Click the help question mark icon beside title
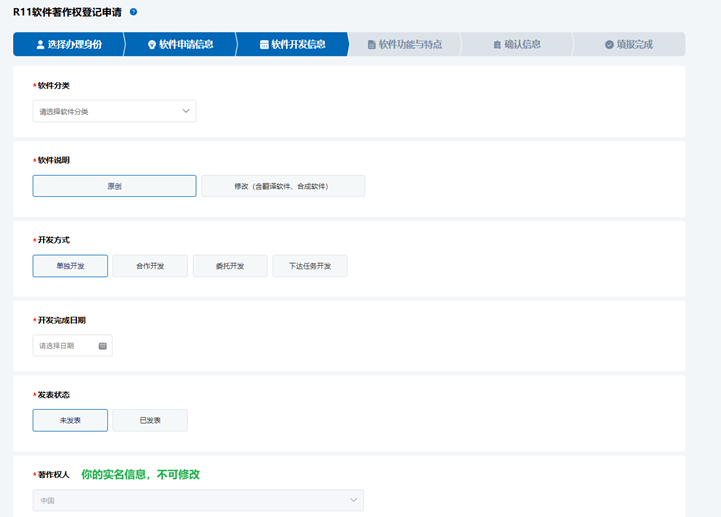 click(133, 12)
